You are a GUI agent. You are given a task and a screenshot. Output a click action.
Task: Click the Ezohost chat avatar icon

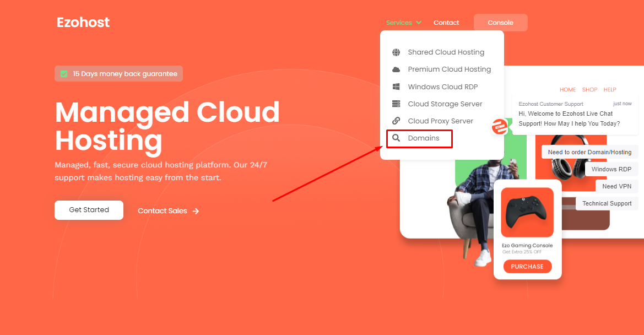pyautogui.click(x=500, y=127)
